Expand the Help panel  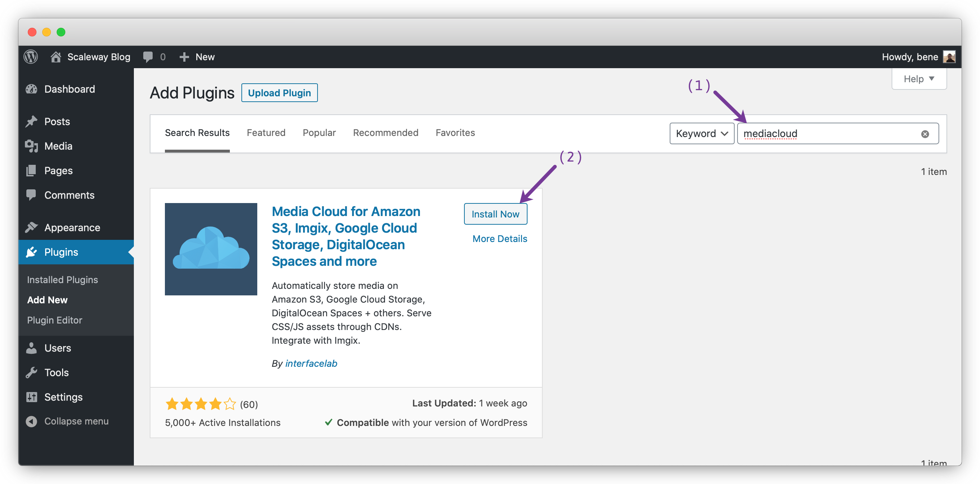(918, 79)
